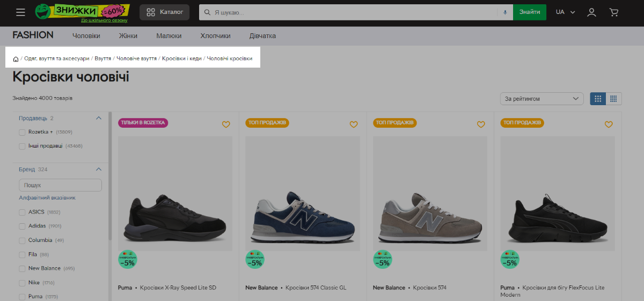This screenshot has width=644, height=301.
Task: Click the voice search microphone icon
Action: click(505, 12)
